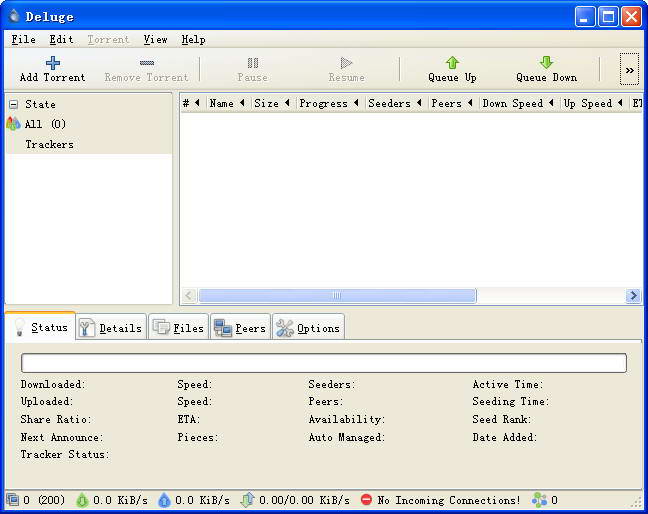648x514 pixels.
Task: Click the torrent list scroll right arrow
Action: [633, 295]
